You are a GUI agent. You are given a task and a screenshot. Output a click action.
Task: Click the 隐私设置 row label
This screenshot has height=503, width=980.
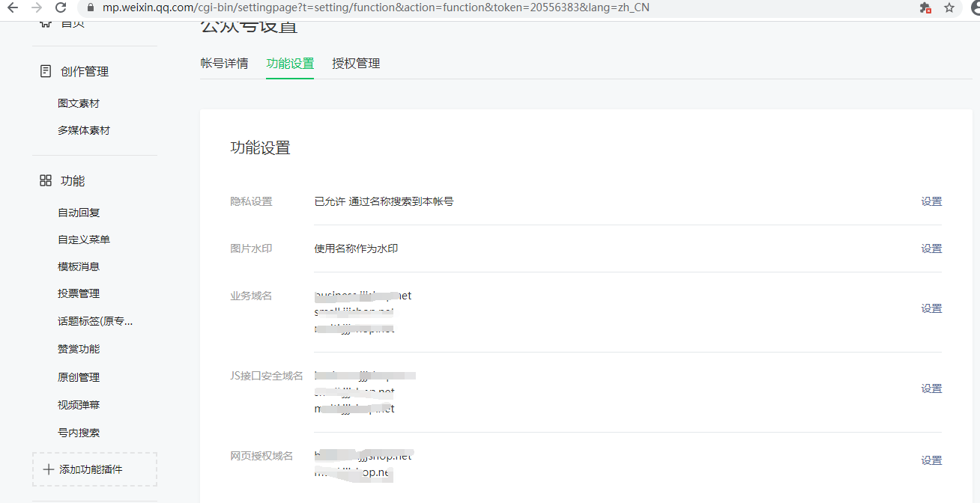[x=251, y=201]
